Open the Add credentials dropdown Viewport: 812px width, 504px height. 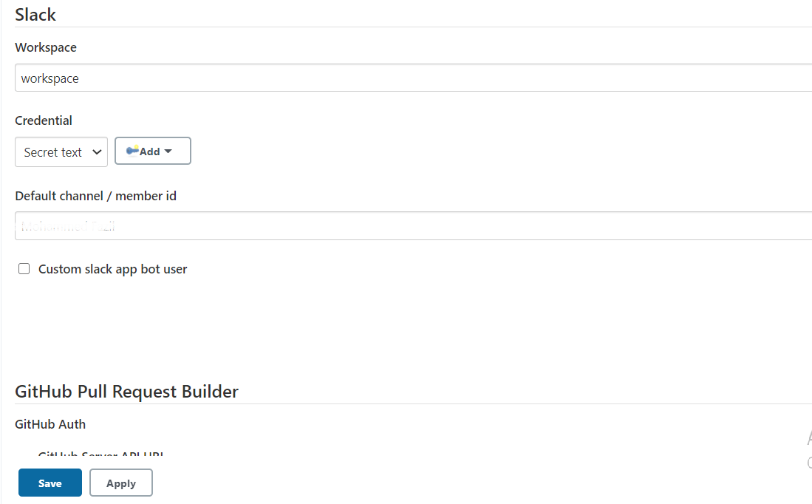(153, 150)
